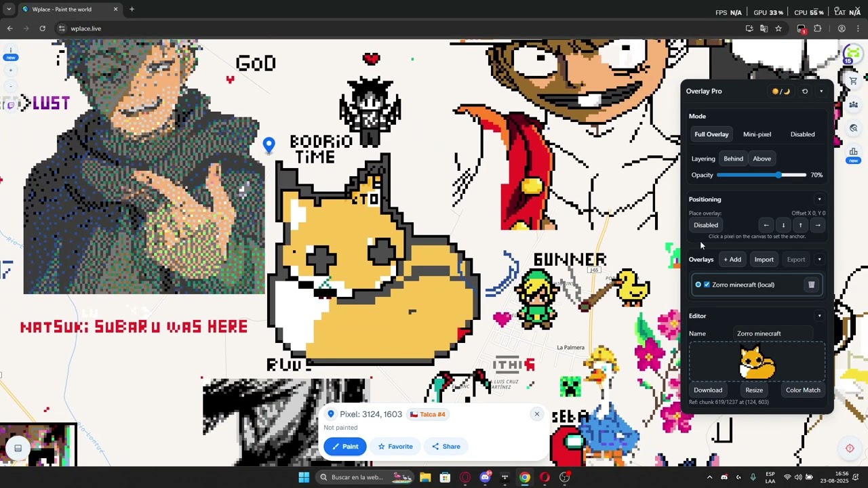The height and width of the screenshot is (488, 868).
Task: Set layering to Above
Action: point(762,159)
